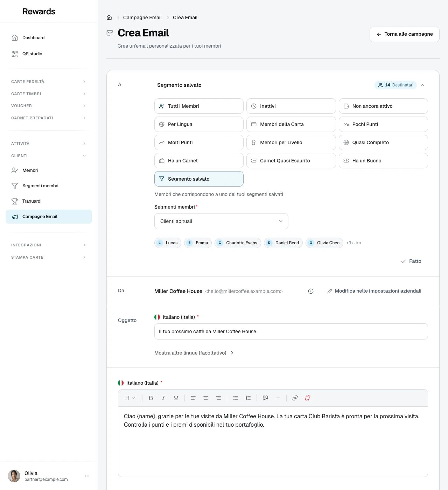Apply italic formatting in the editor
Image resolution: width=448 pixels, height=490 pixels.
[x=163, y=398]
